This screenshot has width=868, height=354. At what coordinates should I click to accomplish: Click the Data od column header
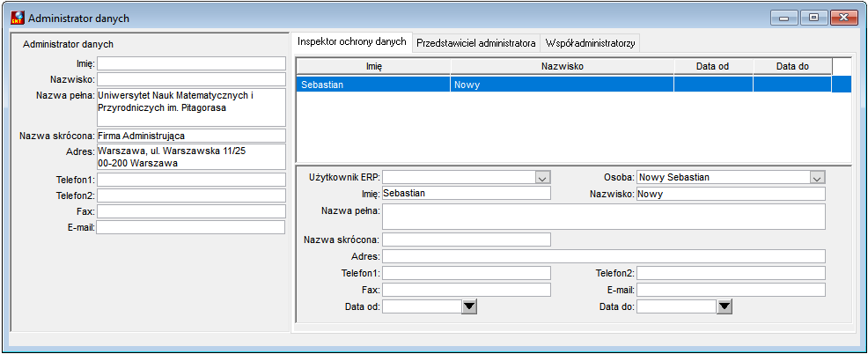point(713,66)
